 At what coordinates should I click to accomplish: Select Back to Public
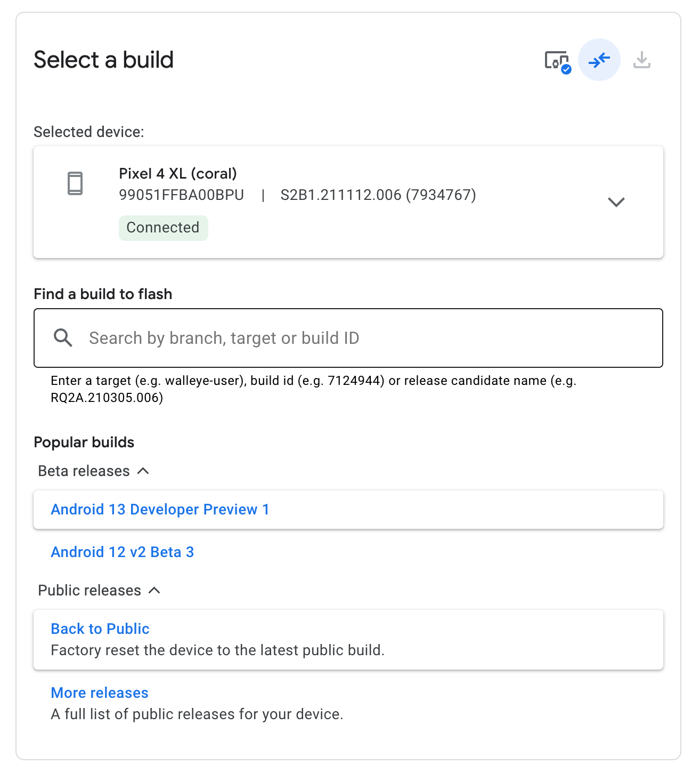(100, 629)
